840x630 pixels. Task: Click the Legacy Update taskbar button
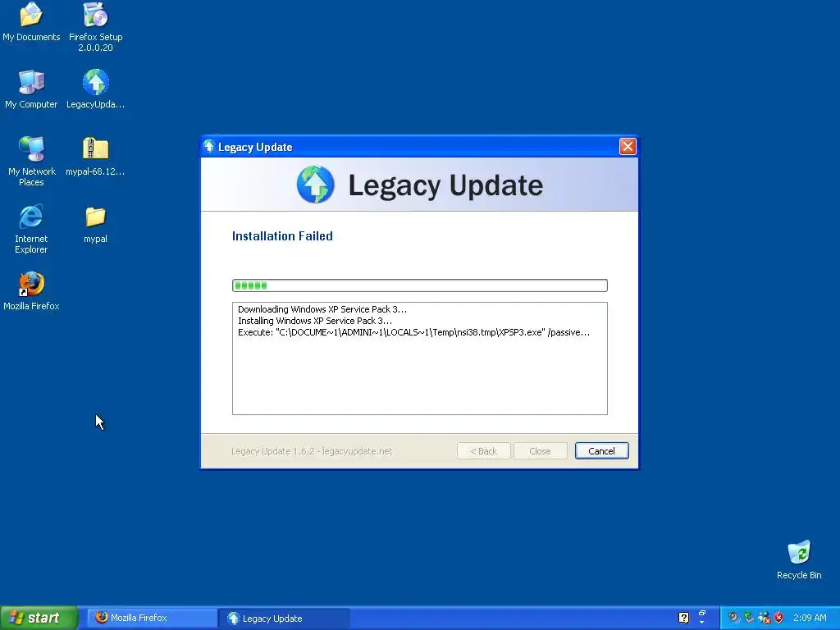click(284, 619)
